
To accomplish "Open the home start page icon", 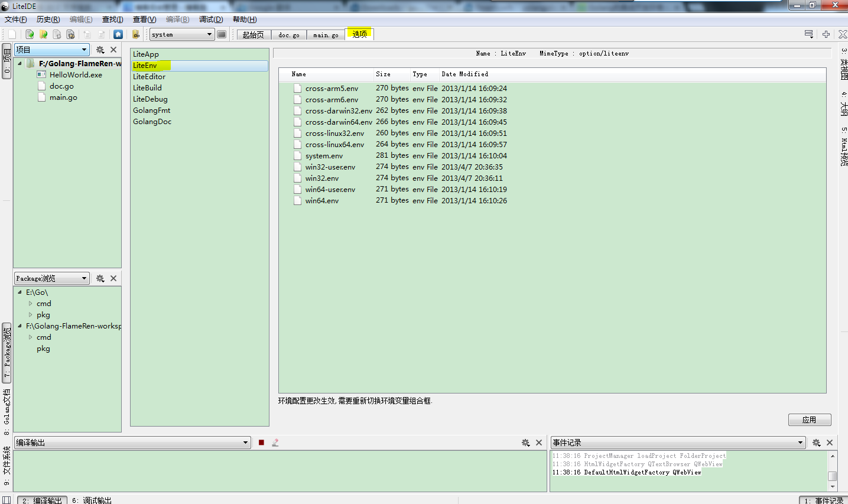I will [118, 34].
